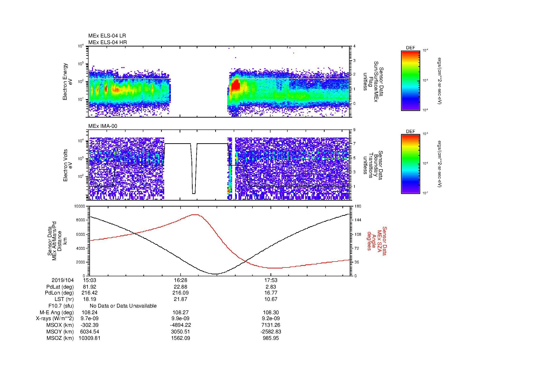Click the 'PdLon (deg)' row label
This screenshot has height=392, width=555.
(x=59, y=293)
